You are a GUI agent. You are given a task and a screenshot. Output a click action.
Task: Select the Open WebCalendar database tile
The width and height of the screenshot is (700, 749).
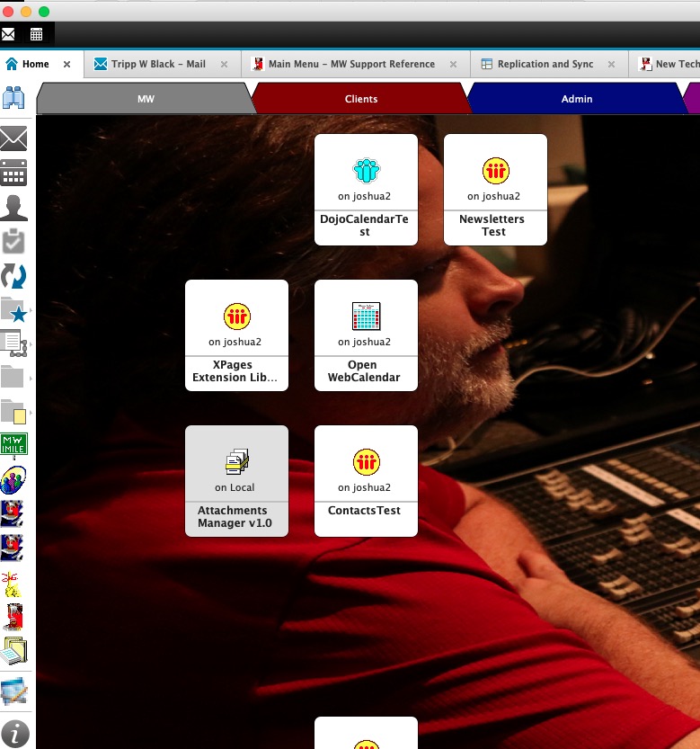point(366,334)
